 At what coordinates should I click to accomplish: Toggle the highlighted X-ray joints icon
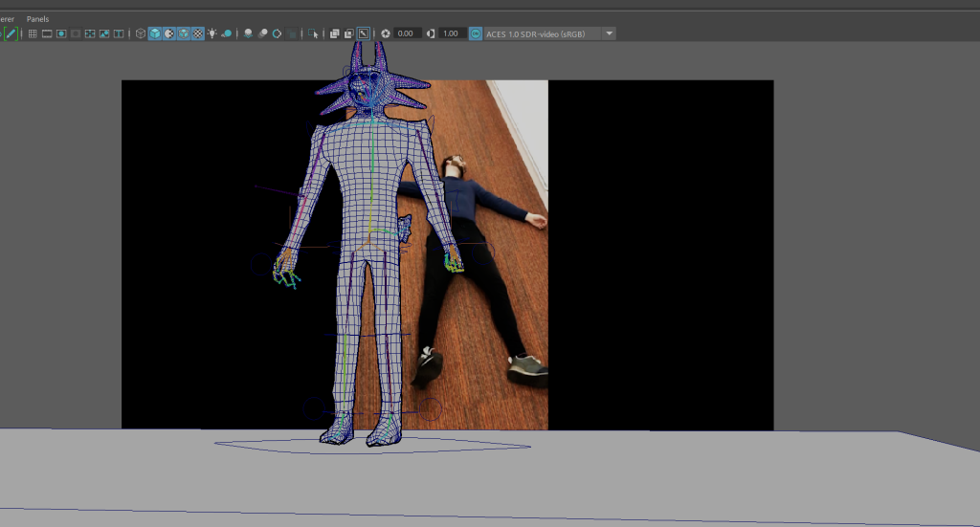(x=363, y=33)
